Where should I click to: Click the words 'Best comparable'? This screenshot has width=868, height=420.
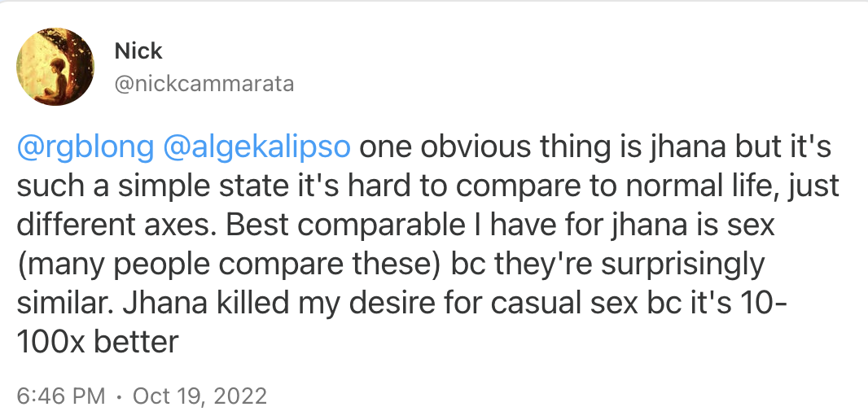[x=346, y=225]
